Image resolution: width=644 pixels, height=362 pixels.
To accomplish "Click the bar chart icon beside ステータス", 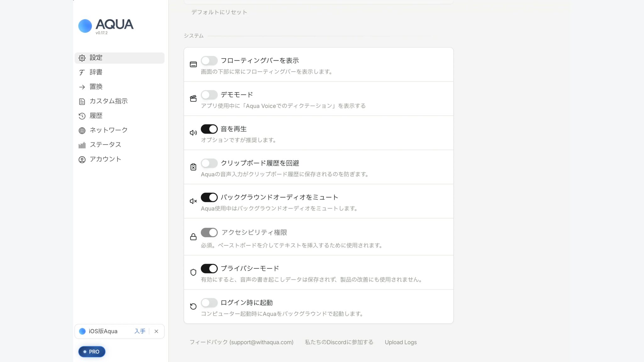I will tap(82, 145).
